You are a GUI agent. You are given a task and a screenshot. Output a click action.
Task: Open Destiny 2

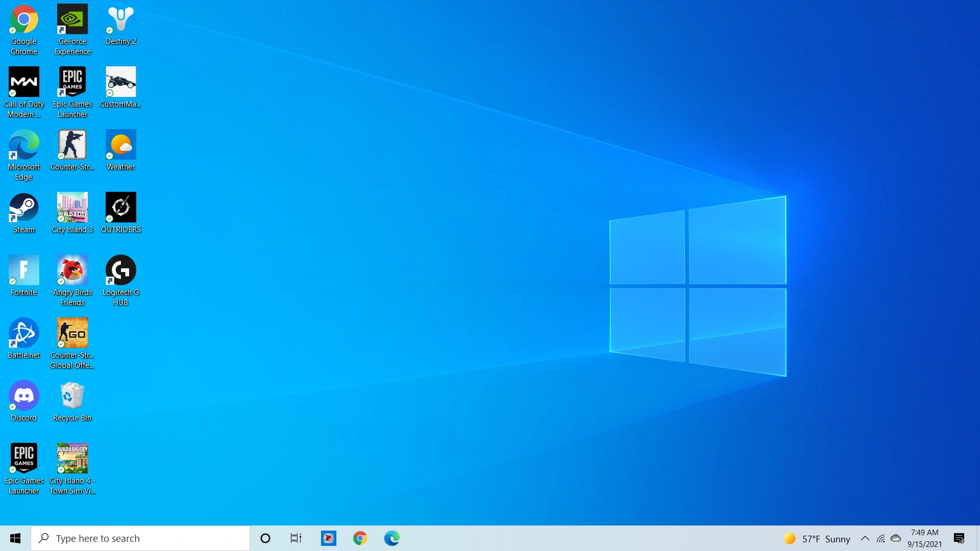(120, 20)
